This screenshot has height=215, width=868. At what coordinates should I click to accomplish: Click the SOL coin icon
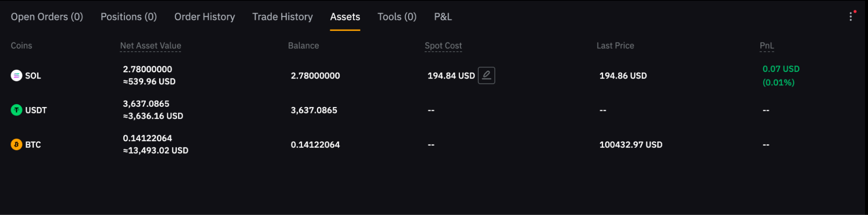pos(17,75)
